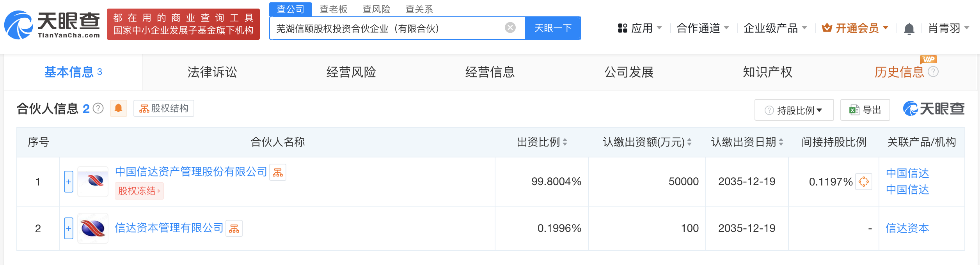Expand row 1 partner details
Viewport: 980px width, 265px height.
[x=69, y=182]
